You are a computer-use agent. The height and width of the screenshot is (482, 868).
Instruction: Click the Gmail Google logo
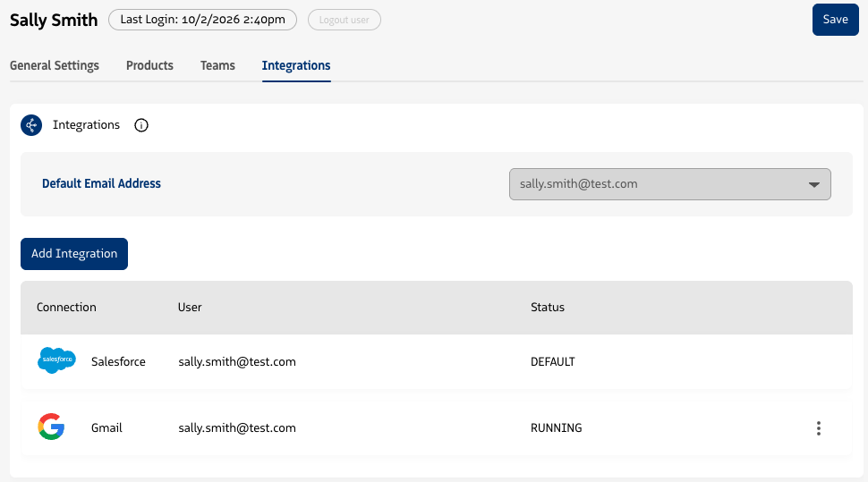pos(52,427)
